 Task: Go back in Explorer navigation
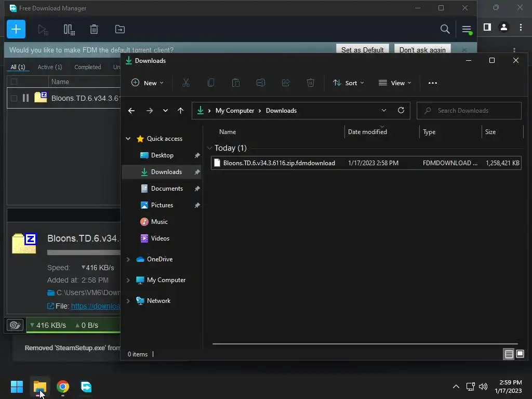pos(131,111)
